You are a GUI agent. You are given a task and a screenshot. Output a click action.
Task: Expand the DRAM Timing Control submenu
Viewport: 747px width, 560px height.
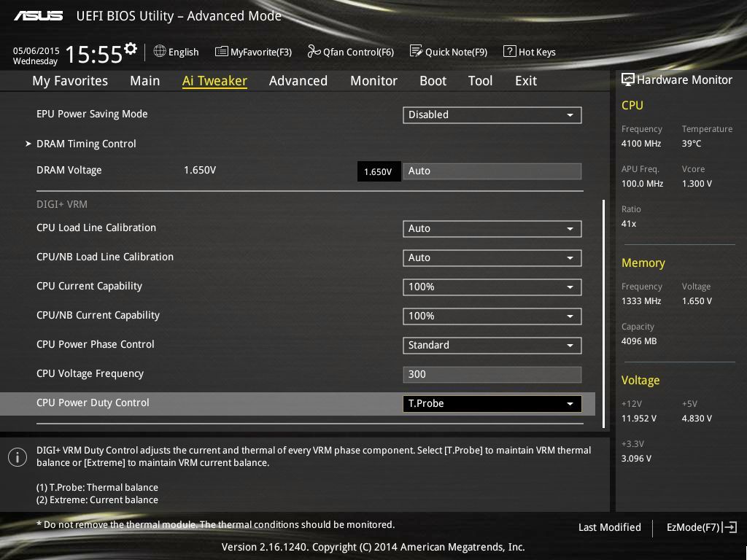coord(86,144)
